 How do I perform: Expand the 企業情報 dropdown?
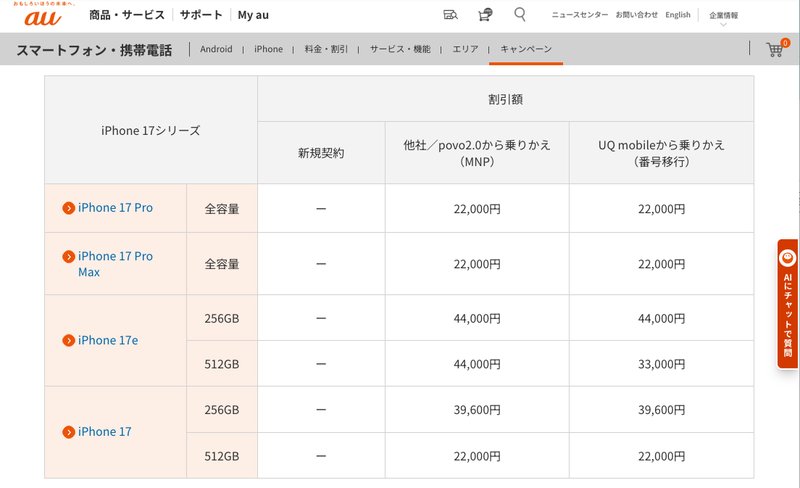coord(723,16)
